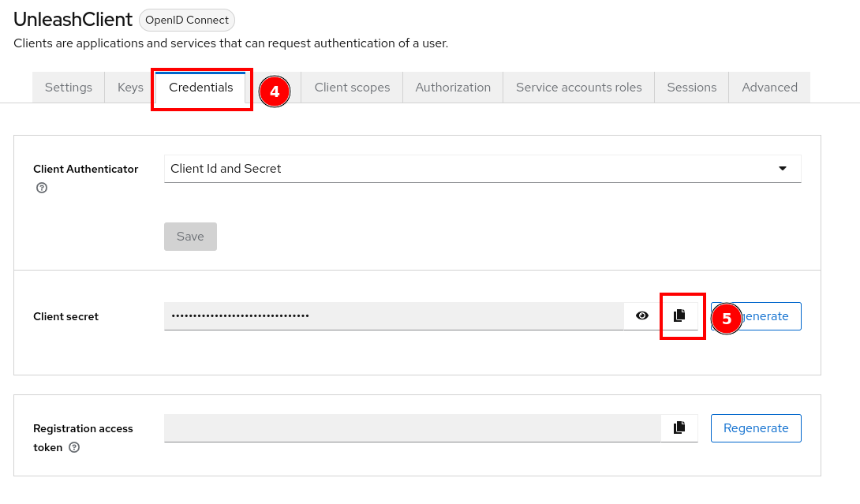Regenerate the registration access token
This screenshot has width=860, height=504.
(x=755, y=427)
